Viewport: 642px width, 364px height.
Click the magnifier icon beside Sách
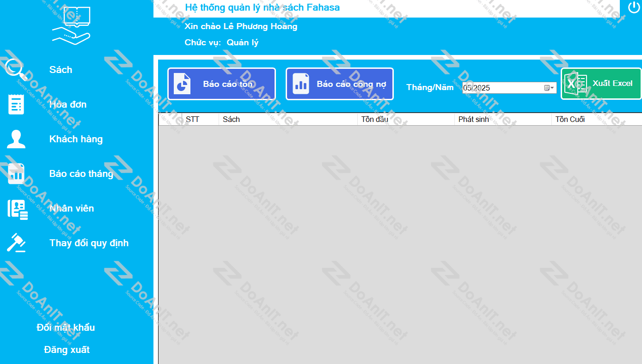16,70
